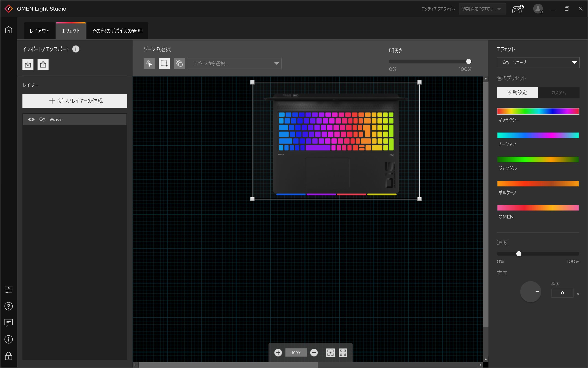The width and height of the screenshot is (588, 368).
Task: Open the help question mark icon
Action: (8, 306)
